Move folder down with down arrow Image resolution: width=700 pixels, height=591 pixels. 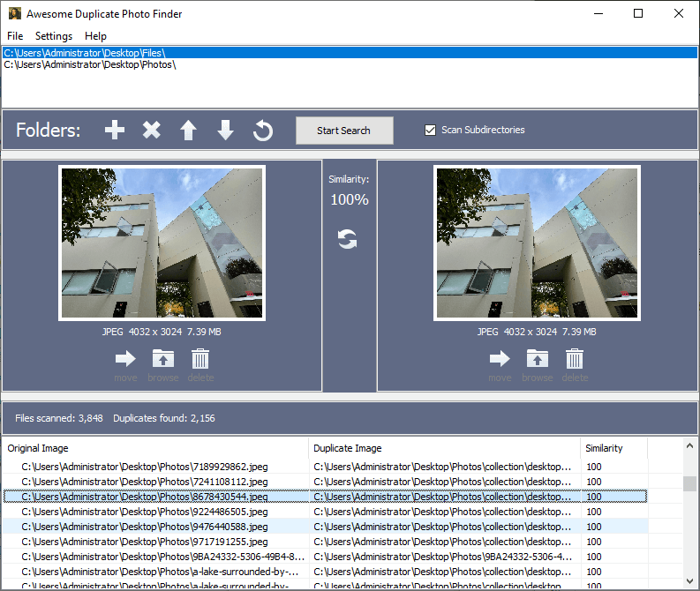(x=225, y=131)
